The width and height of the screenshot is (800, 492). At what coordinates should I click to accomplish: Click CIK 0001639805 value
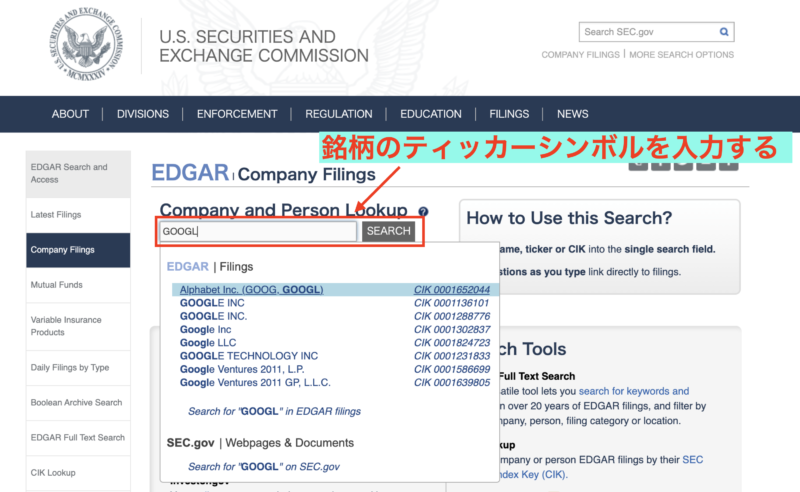coord(452,382)
